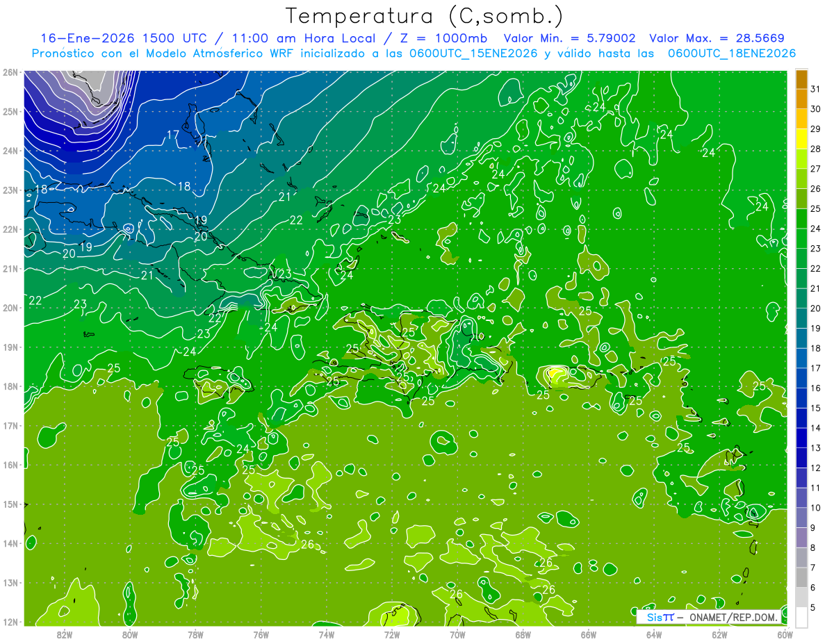Viewport: 834px width, 644px height.
Task: Pick the purple swatch between 9 and 10
Action: [801, 518]
